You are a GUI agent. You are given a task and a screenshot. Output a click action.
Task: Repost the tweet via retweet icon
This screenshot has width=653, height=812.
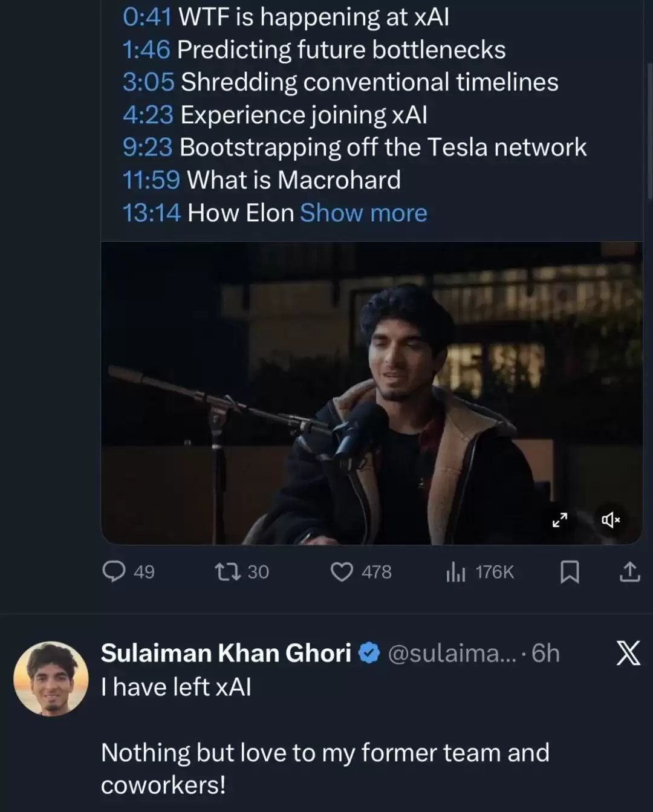pos(228,571)
